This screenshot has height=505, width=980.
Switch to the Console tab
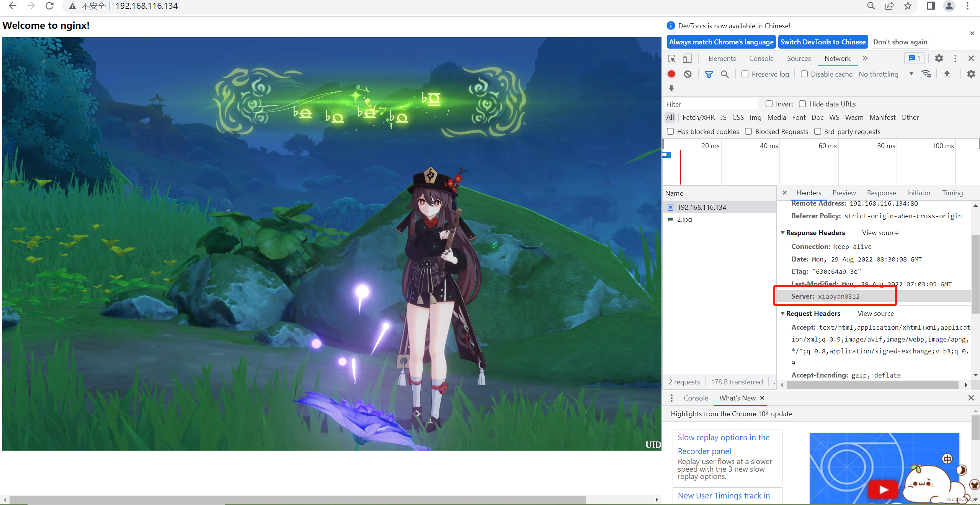point(761,58)
